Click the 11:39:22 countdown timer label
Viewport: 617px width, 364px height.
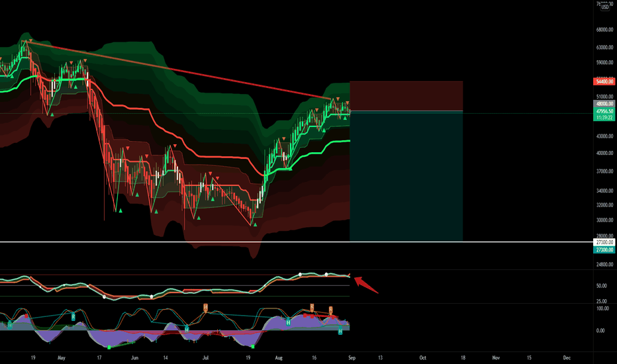[604, 118]
